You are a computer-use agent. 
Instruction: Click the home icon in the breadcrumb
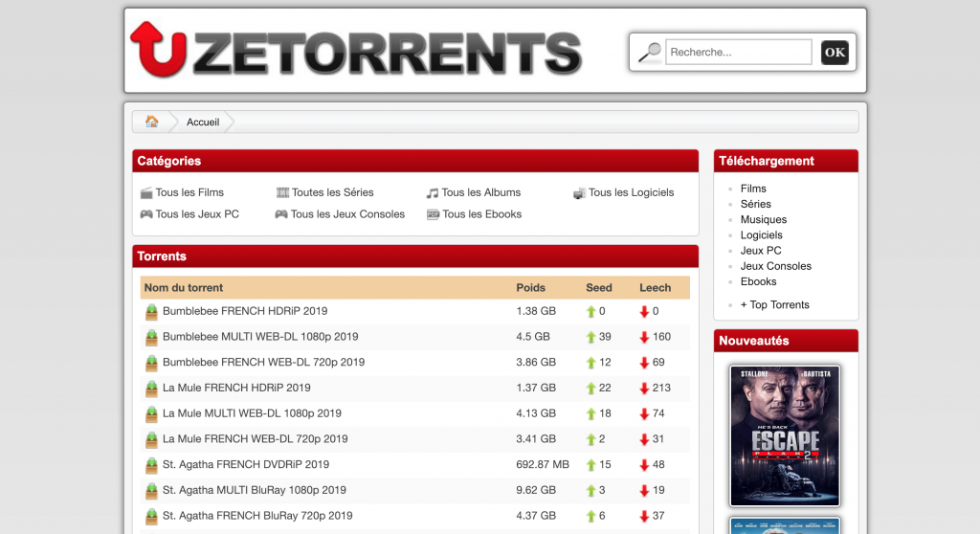click(x=152, y=122)
